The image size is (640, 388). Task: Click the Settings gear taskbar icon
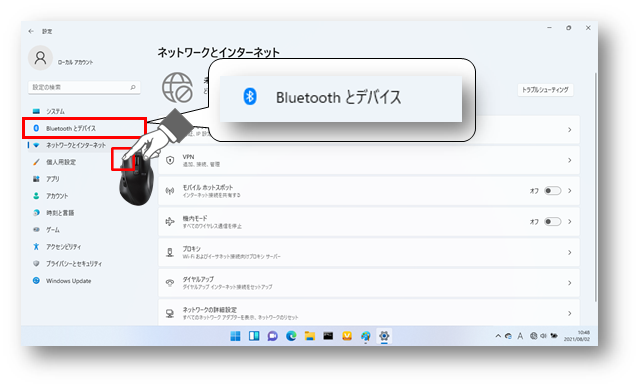tap(384, 336)
